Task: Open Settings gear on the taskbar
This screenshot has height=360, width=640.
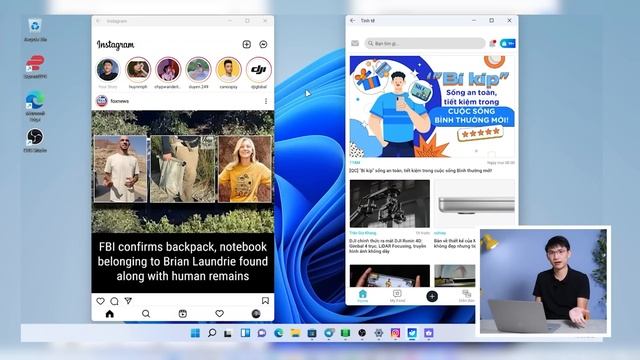Action: [379, 333]
